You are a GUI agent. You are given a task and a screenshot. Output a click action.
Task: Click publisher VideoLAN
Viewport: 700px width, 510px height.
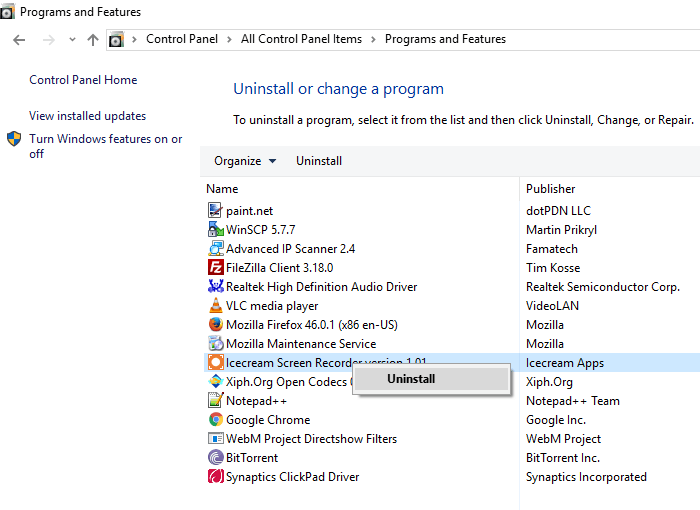click(x=552, y=306)
